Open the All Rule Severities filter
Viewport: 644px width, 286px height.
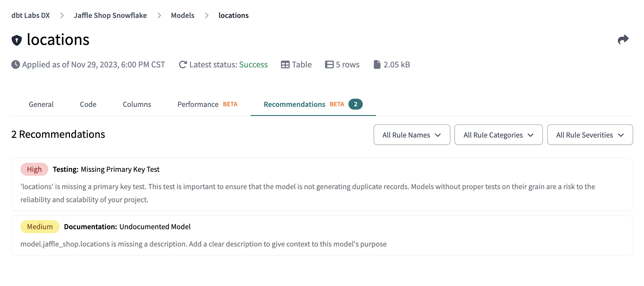pyautogui.click(x=590, y=135)
